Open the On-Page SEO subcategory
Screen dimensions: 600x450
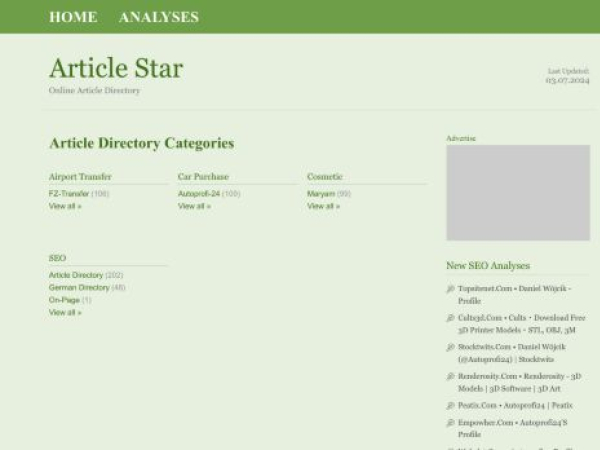pyautogui.click(x=64, y=300)
